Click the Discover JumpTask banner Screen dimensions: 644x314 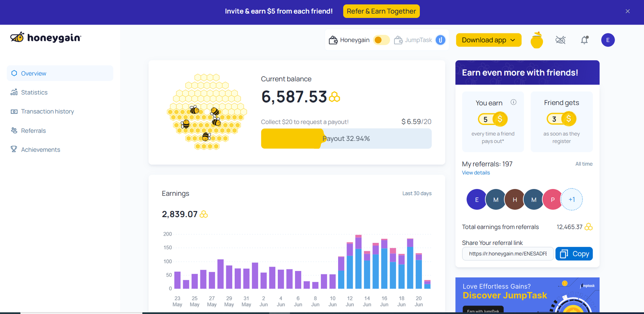527,295
